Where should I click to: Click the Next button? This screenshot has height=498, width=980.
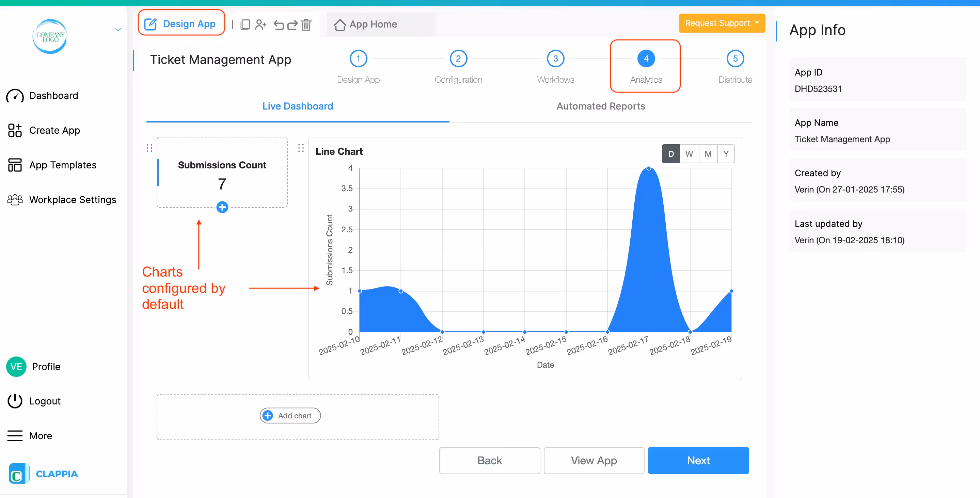click(698, 460)
